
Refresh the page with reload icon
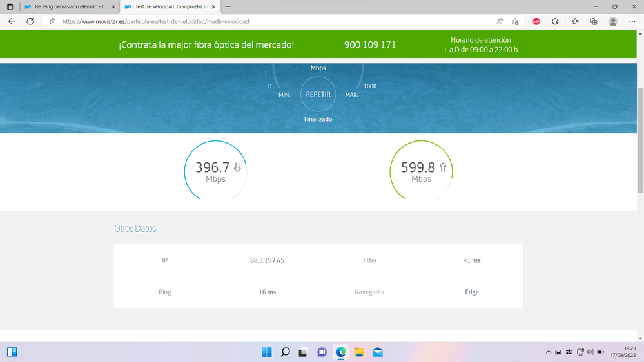pos(30,21)
